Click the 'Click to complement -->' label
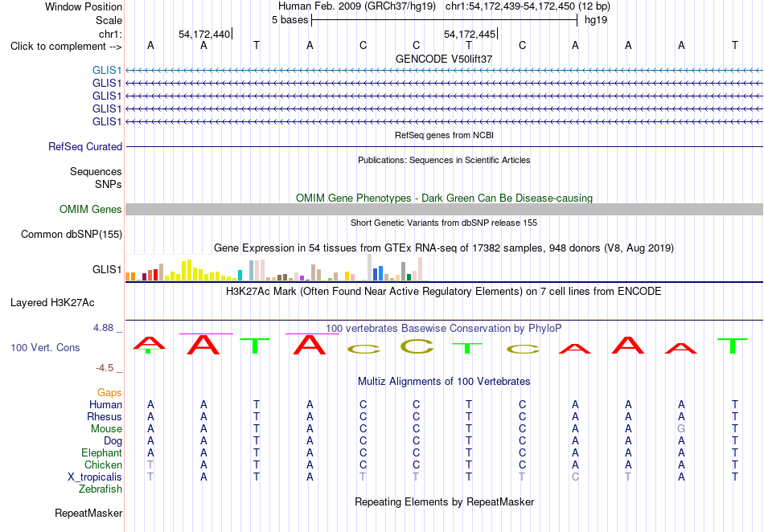Screen dimensions: 764x532 pyautogui.click(x=66, y=47)
